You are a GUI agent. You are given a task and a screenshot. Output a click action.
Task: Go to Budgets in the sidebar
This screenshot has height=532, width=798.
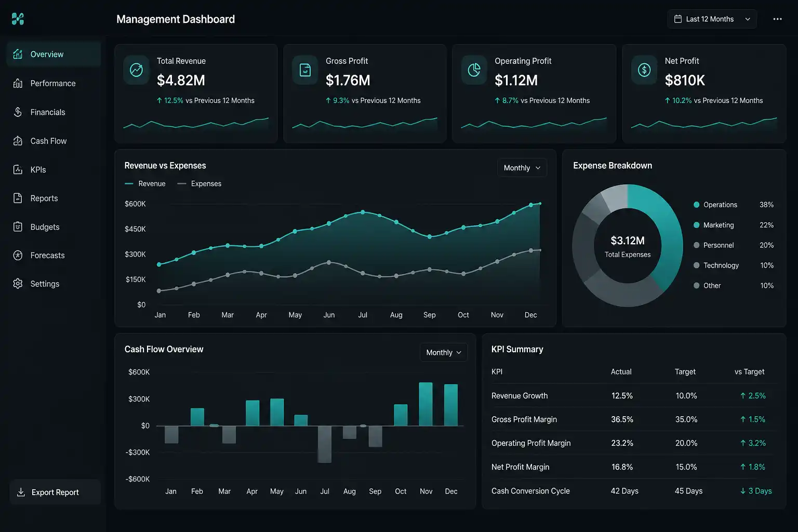click(54, 227)
